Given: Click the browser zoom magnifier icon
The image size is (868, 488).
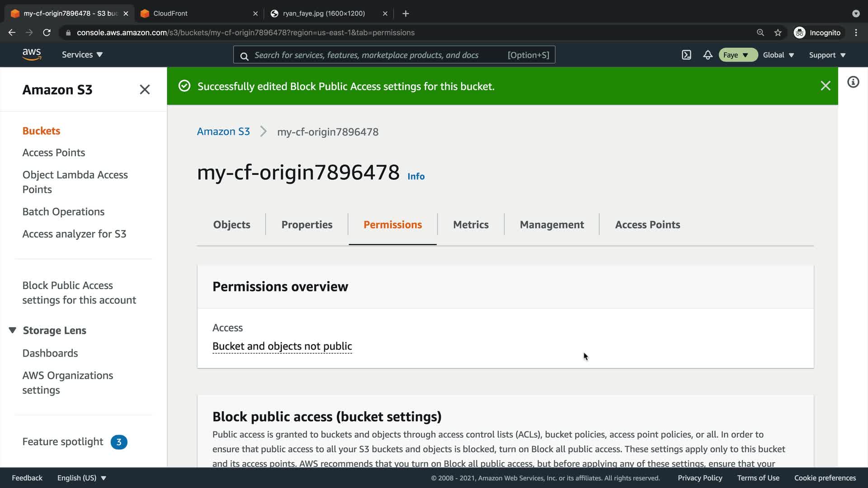Looking at the screenshot, I should click(x=760, y=33).
